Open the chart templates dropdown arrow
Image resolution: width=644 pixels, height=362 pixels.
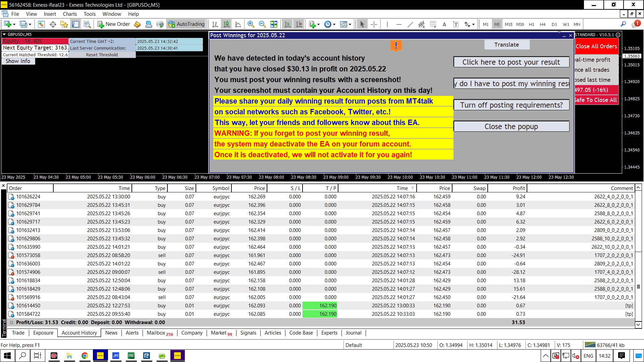click(350, 24)
